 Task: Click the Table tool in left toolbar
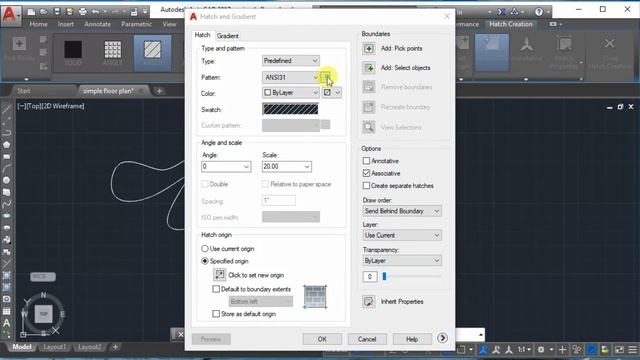(x=7, y=311)
